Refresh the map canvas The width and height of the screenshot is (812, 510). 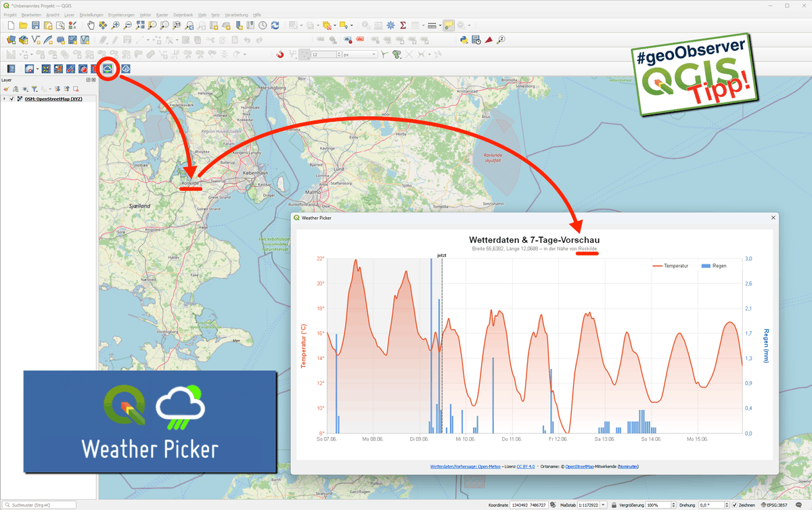point(275,25)
